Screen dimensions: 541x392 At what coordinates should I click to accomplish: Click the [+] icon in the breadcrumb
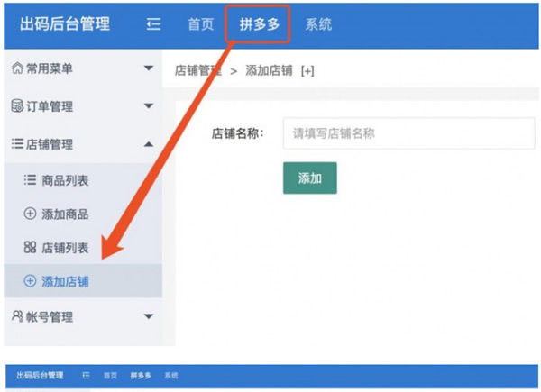tap(307, 71)
